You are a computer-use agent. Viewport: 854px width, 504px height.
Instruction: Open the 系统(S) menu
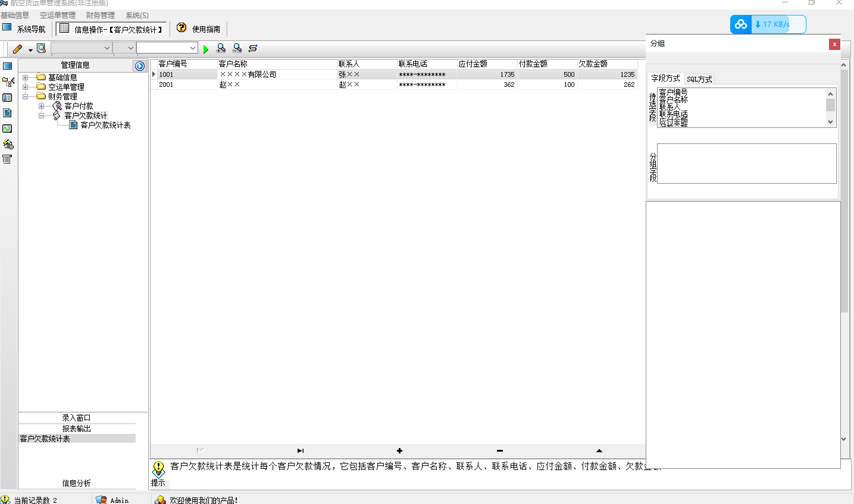(x=137, y=15)
